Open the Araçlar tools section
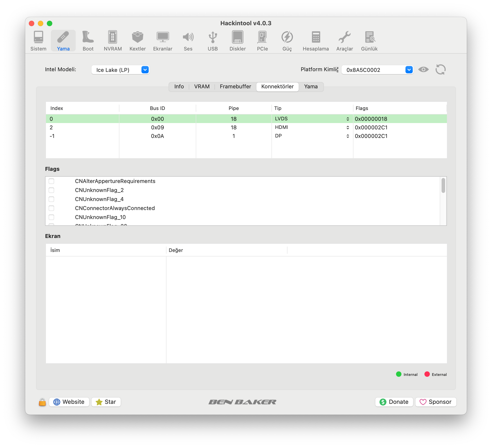The width and height of the screenshot is (492, 448). click(345, 41)
